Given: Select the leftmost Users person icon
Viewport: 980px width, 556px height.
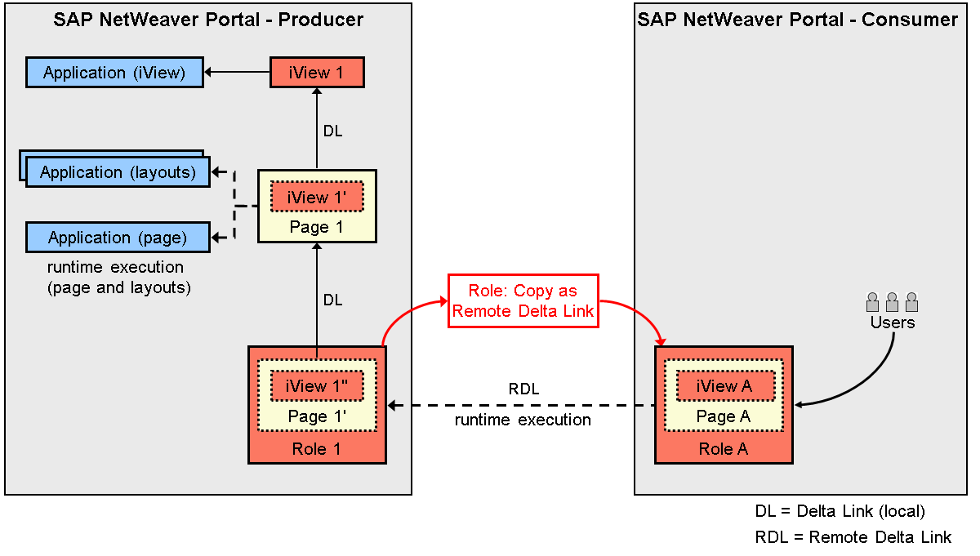Looking at the screenshot, I should point(872,302).
